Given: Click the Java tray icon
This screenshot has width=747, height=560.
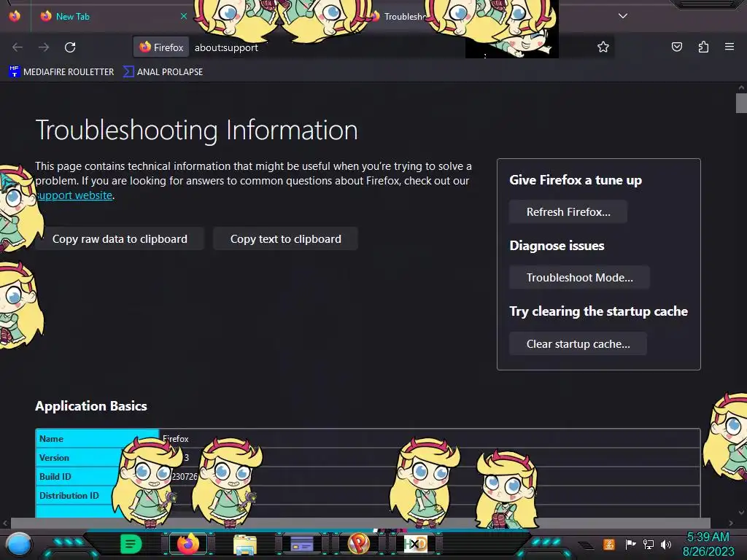Looking at the screenshot, I should [609, 544].
